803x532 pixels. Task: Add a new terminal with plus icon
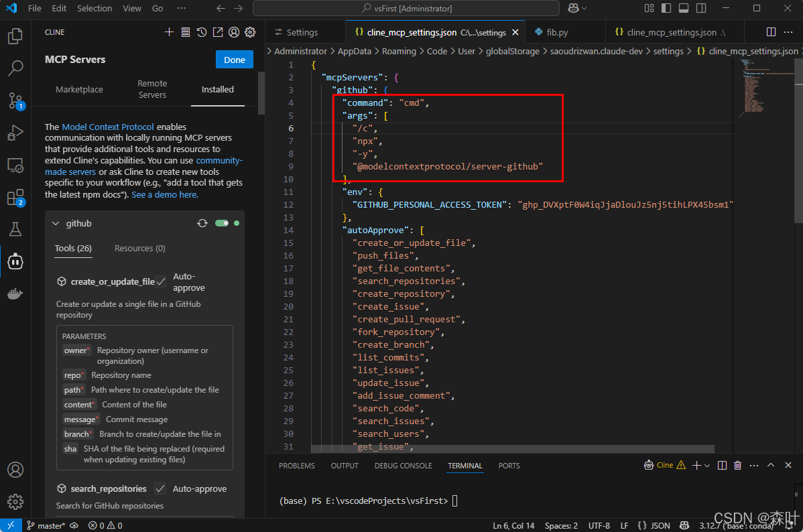[696, 466]
